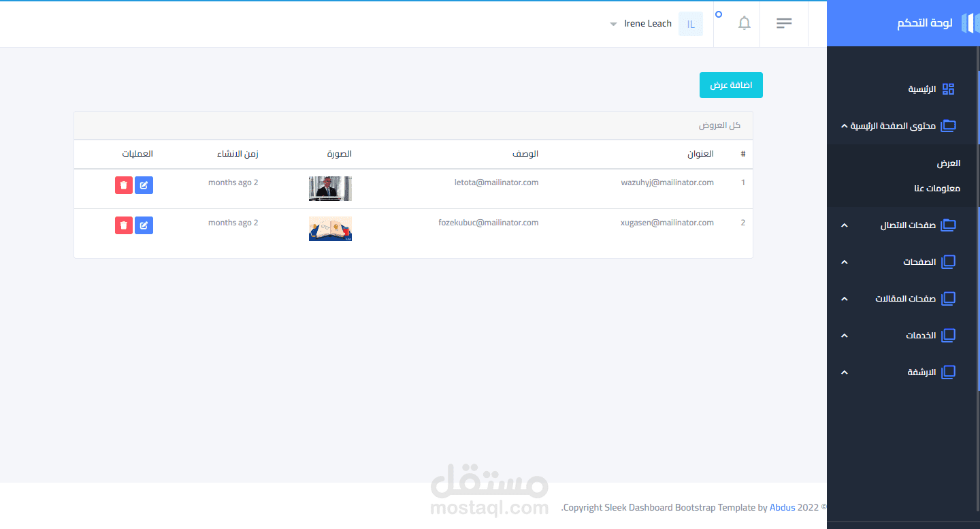Click the first row image thumbnail
This screenshot has height=529, width=980.
pos(330,189)
